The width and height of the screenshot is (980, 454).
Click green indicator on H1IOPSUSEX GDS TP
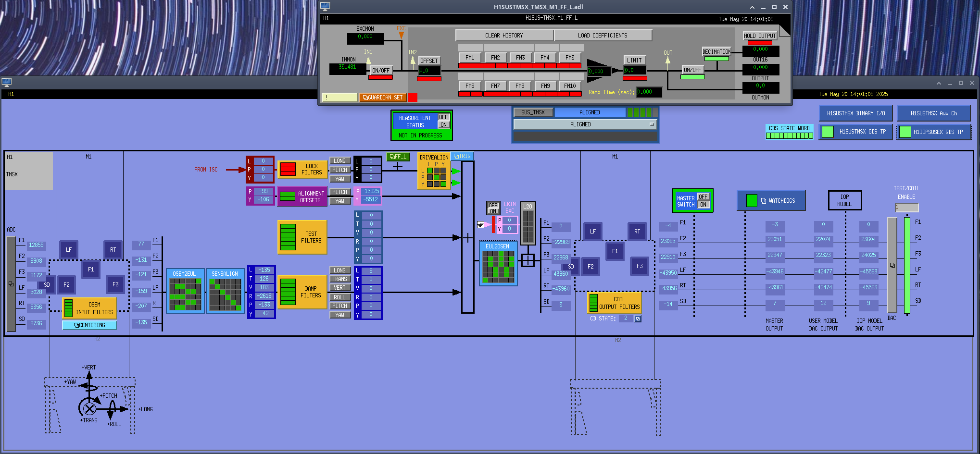(x=905, y=132)
